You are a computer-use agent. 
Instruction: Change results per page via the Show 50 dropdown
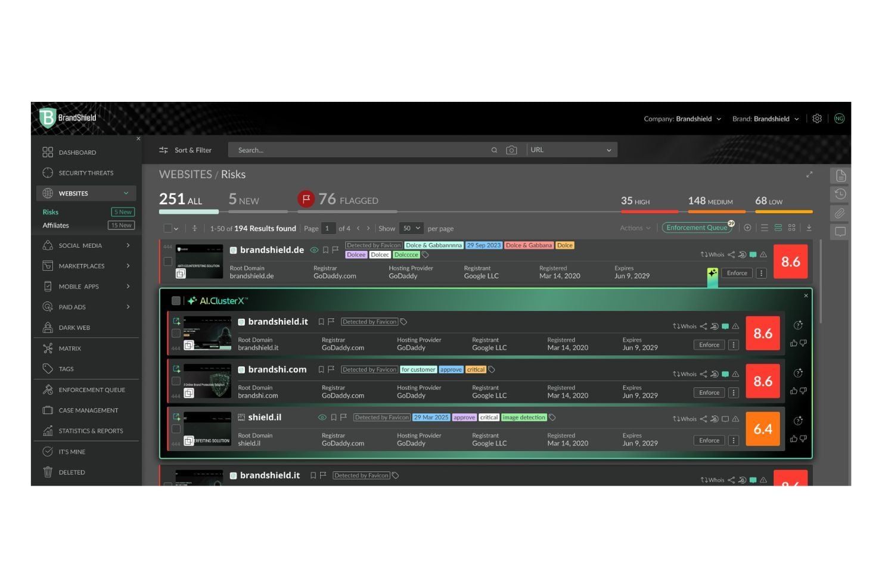point(410,228)
